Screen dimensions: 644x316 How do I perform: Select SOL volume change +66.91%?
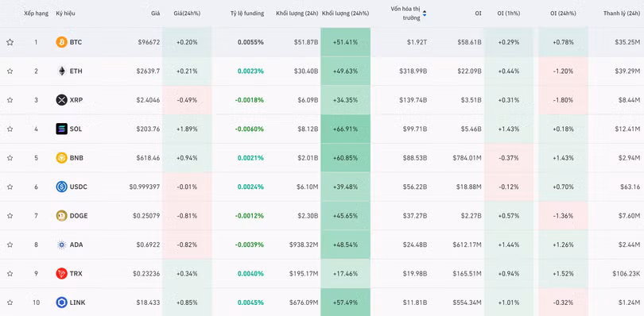345,129
